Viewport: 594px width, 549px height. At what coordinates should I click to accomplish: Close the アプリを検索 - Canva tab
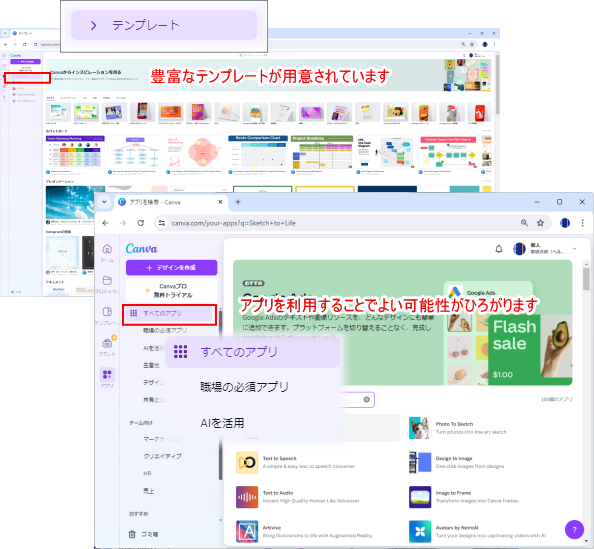(220, 202)
